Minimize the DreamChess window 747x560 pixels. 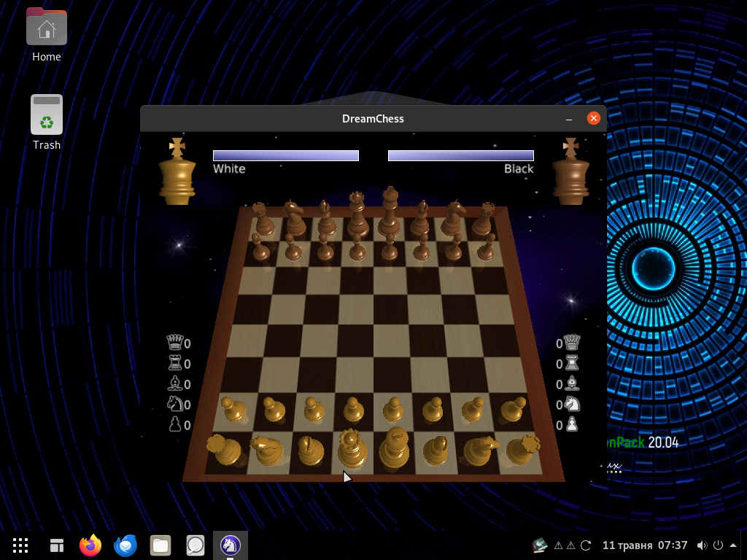coord(569,119)
